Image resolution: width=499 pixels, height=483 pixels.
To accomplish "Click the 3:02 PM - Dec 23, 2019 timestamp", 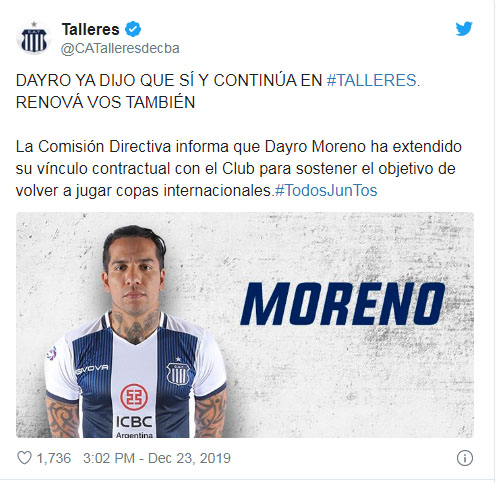I will click(157, 458).
